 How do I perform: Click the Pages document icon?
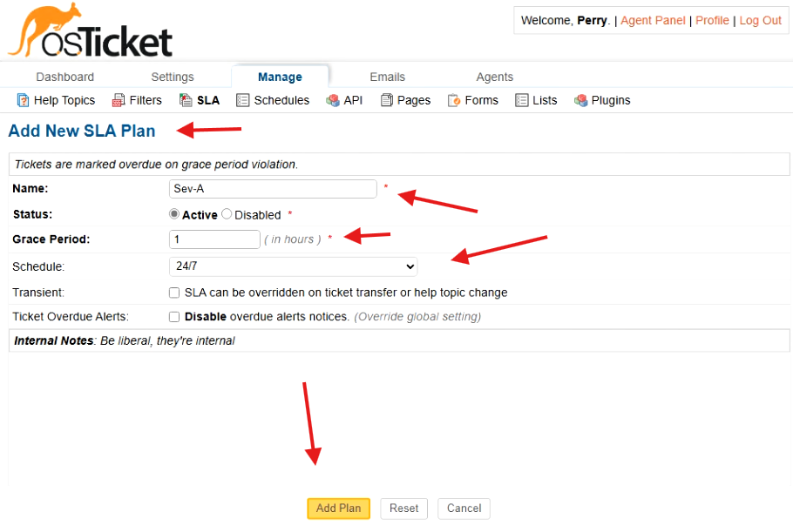[386, 100]
